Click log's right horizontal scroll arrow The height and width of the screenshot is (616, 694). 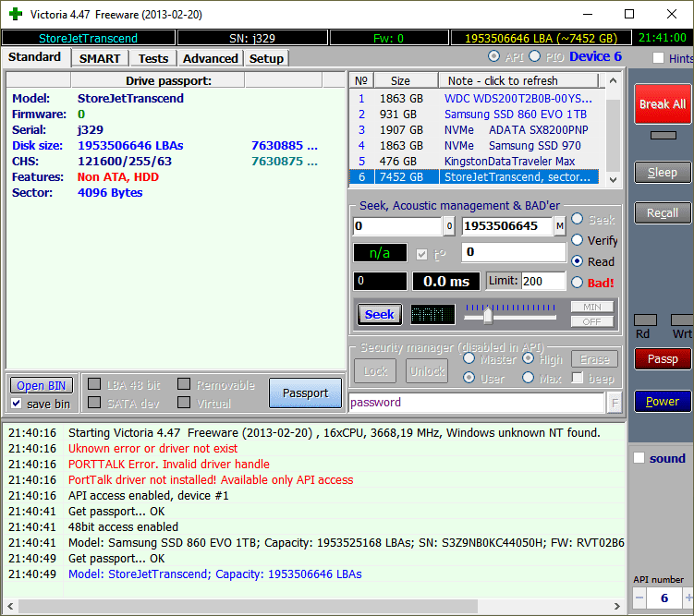click(x=617, y=606)
